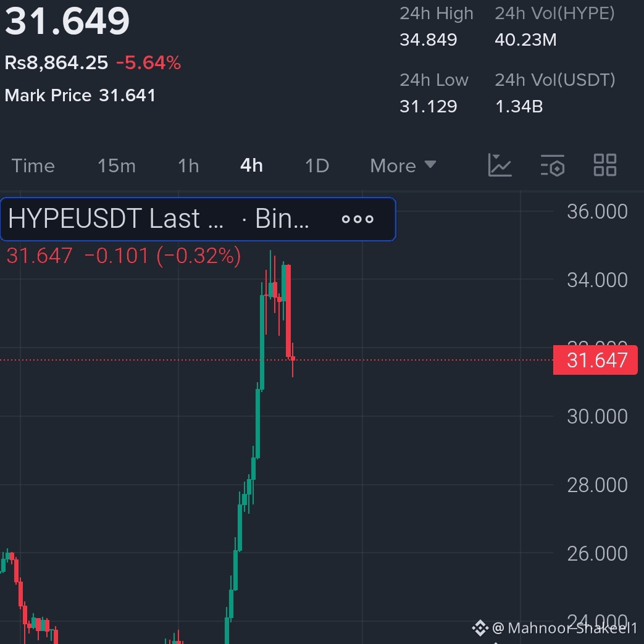Click 36.000 price axis label
The width and height of the screenshot is (644, 644).
click(597, 212)
